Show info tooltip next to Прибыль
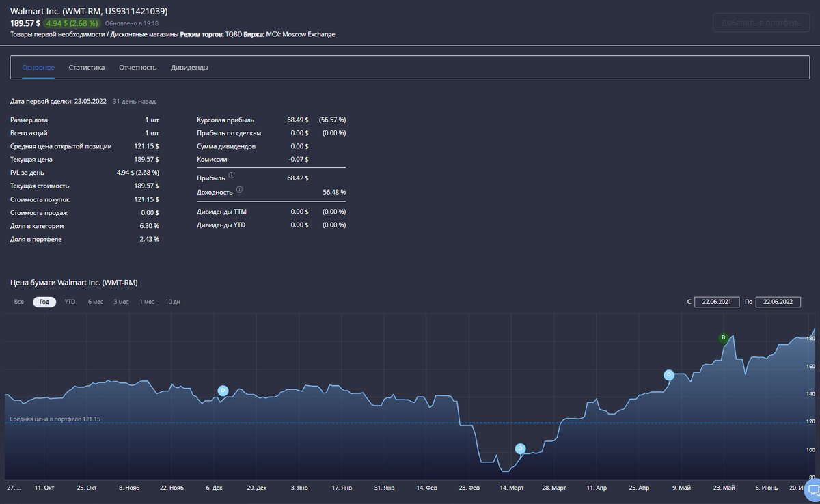Screen dimensions: 820x504 tap(232, 176)
